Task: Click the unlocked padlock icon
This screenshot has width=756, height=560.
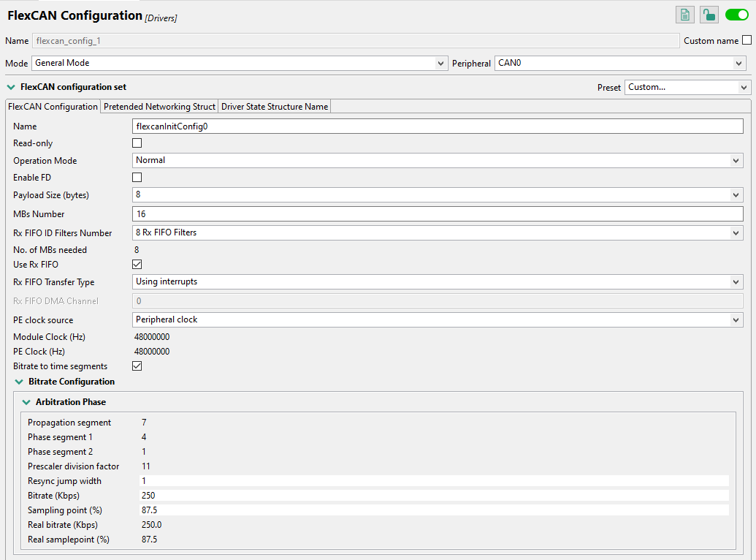Action: [x=709, y=15]
